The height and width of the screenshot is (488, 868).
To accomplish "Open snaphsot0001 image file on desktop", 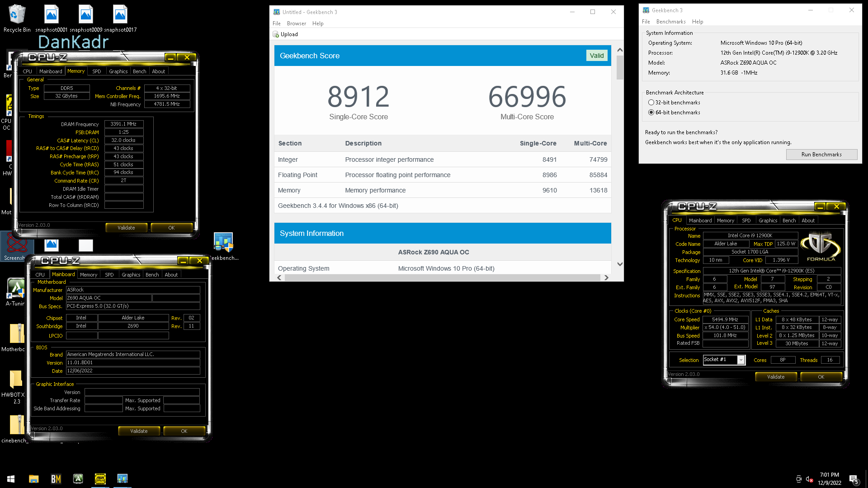I will 51,18.
